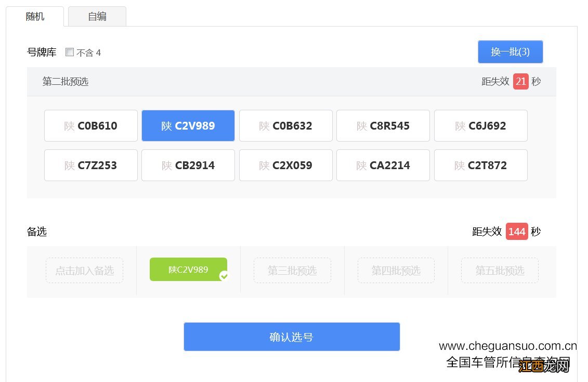Enable the 不含4 checkbox
Screen dimensions: 588x382
tap(70, 52)
